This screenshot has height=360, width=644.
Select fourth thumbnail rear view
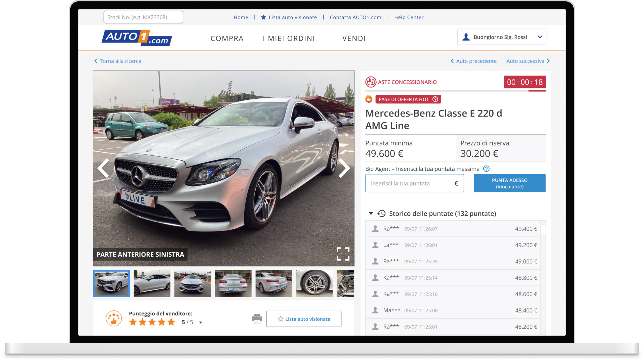[233, 283]
